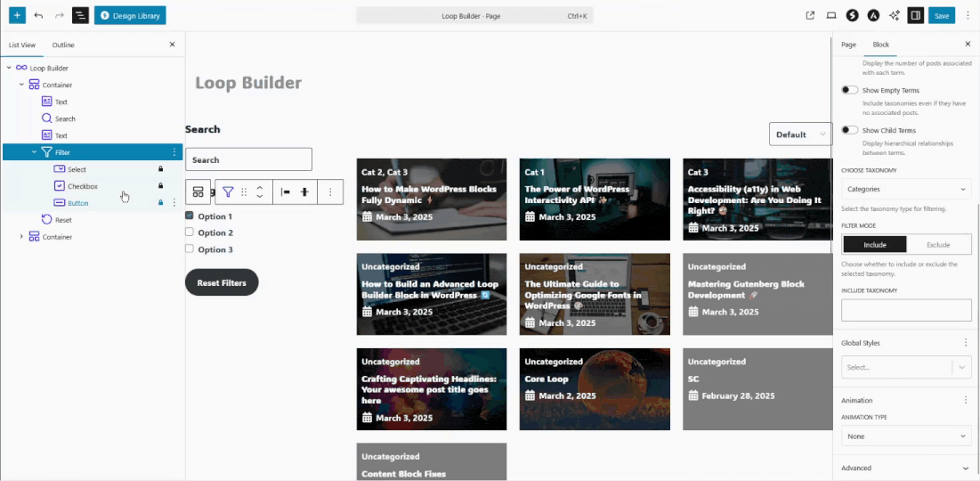Click the undo arrow icon
The height and width of the screenshot is (481, 980).
(38, 15)
